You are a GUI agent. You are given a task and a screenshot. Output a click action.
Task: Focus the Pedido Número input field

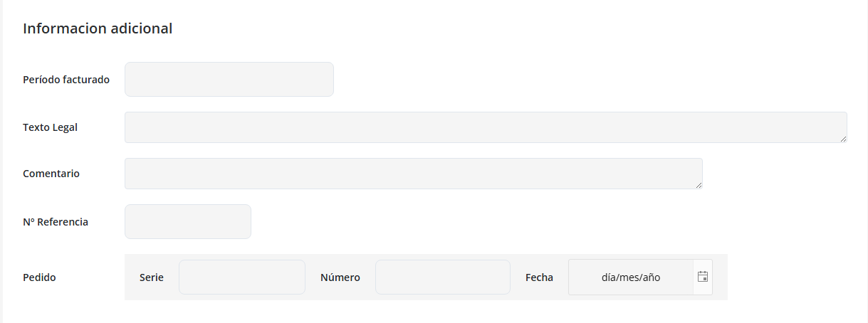tap(442, 277)
